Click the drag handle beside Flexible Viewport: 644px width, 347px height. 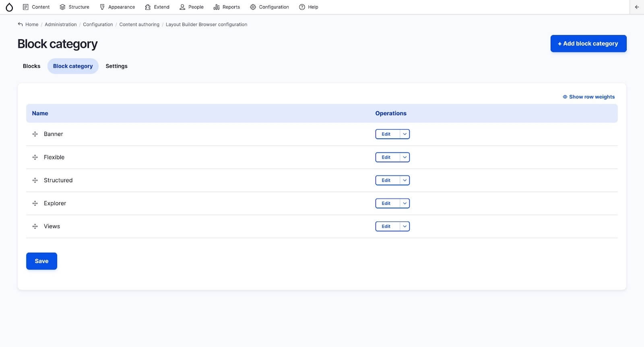[35, 157]
